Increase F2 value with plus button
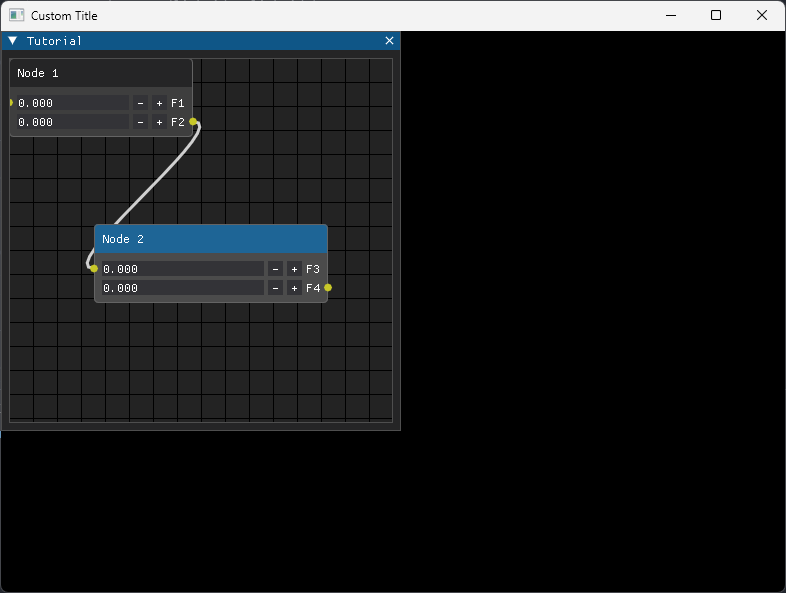The height and width of the screenshot is (593, 786). 159,122
